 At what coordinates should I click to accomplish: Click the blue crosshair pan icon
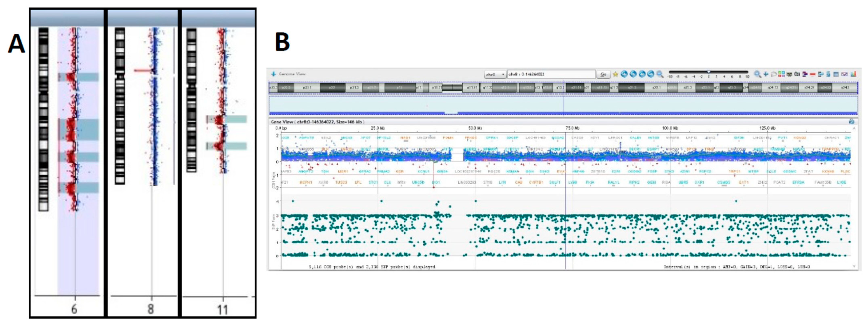(766, 74)
